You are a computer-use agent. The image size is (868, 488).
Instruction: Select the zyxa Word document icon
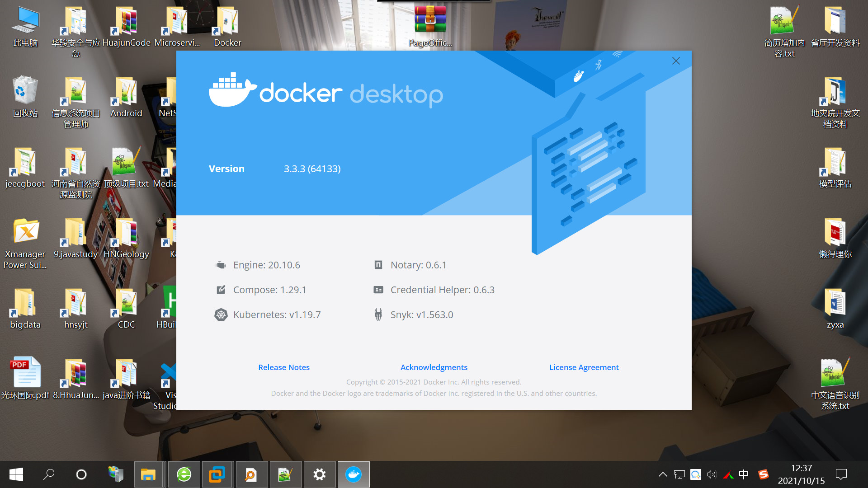(835, 309)
